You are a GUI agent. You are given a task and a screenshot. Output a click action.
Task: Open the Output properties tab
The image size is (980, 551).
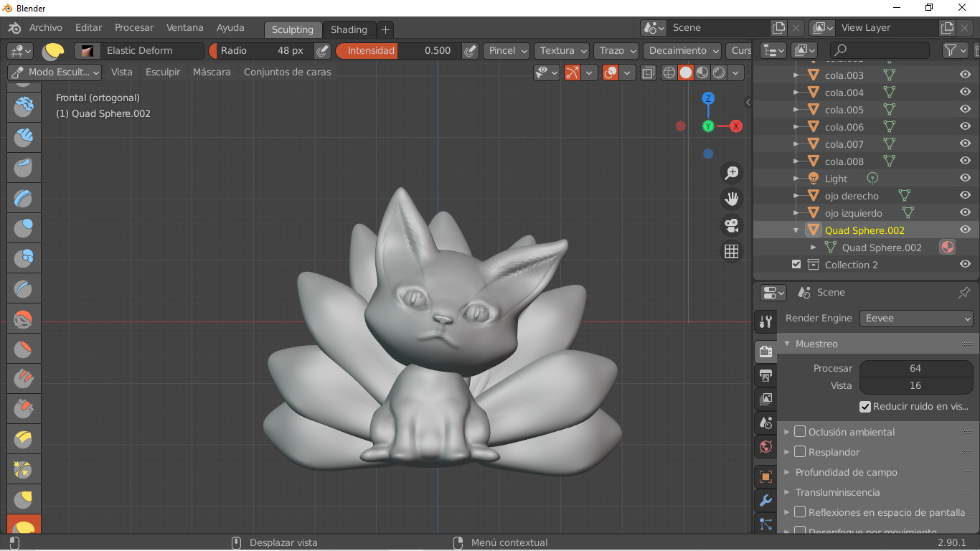765,375
